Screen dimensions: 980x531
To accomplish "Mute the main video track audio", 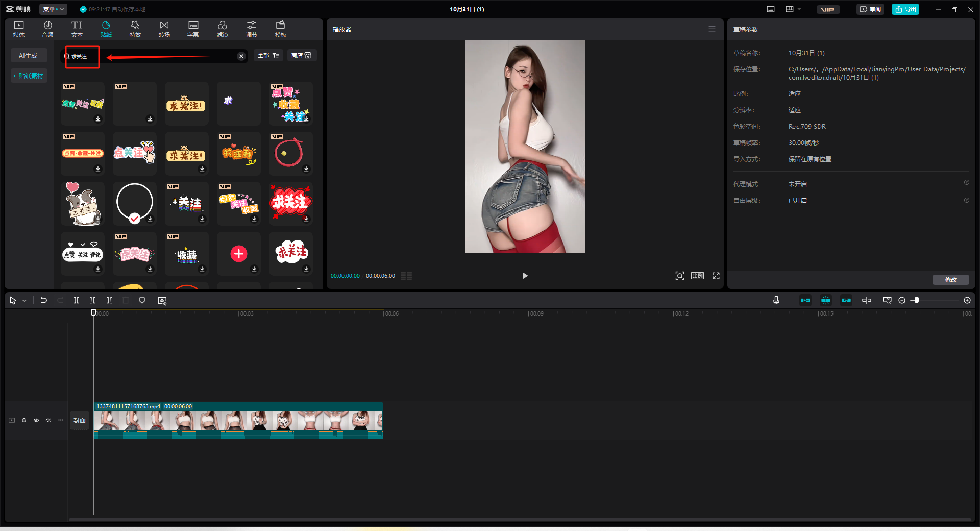I will 48,420.
